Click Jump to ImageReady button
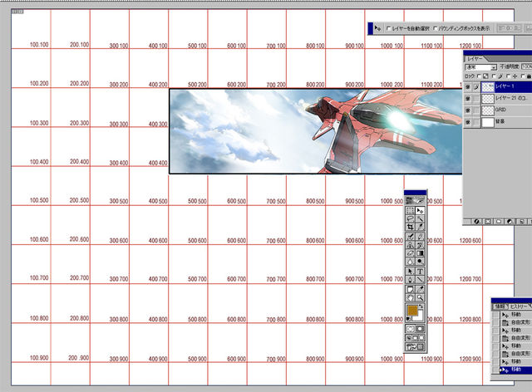 416,347
